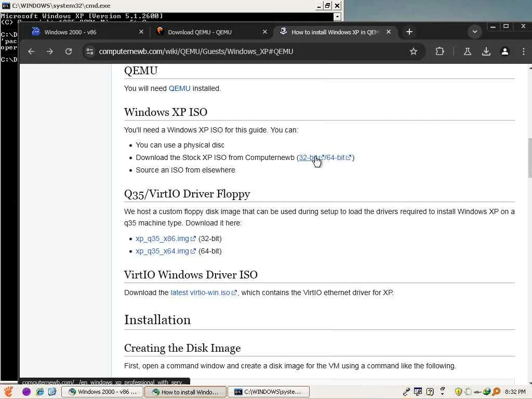Click the page vertical scrollbar thumb

tap(530, 157)
